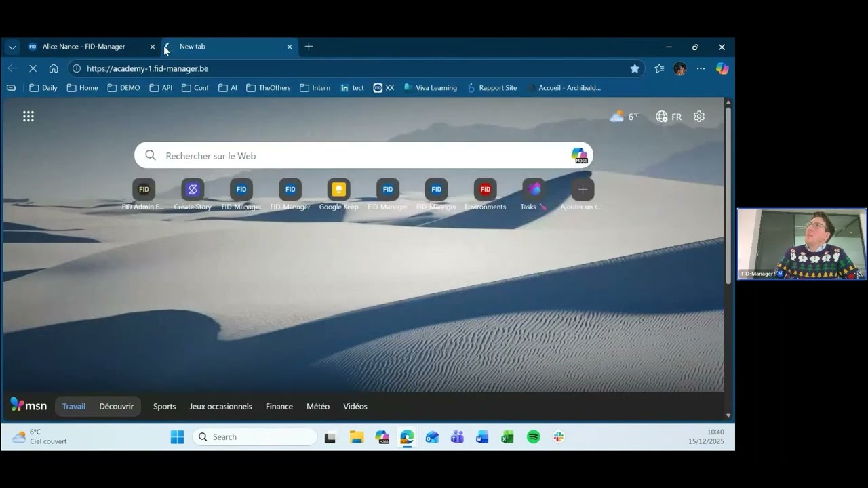Viewport: 868px width, 488px height.
Task: Check the 6°C weather widget on page
Action: click(625, 117)
